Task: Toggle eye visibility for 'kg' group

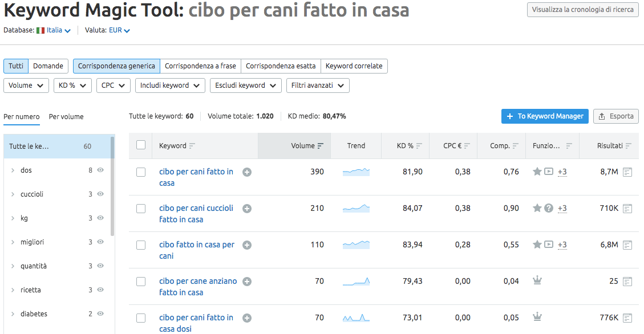Action: 100,218
